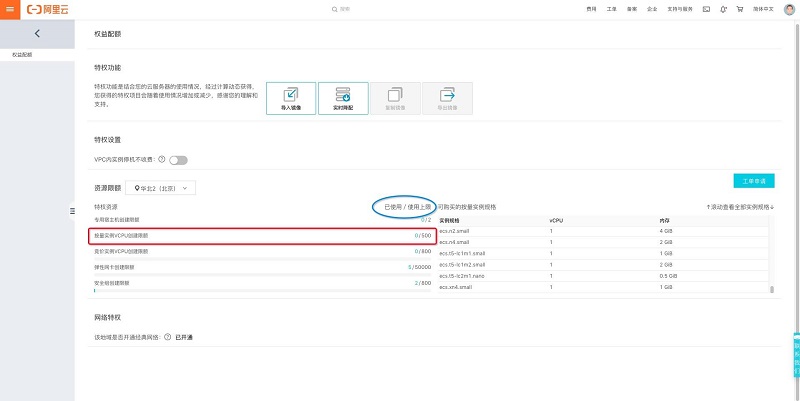Click the disabled 导出镜像 export image card
800x401 pixels.
[447, 98]
